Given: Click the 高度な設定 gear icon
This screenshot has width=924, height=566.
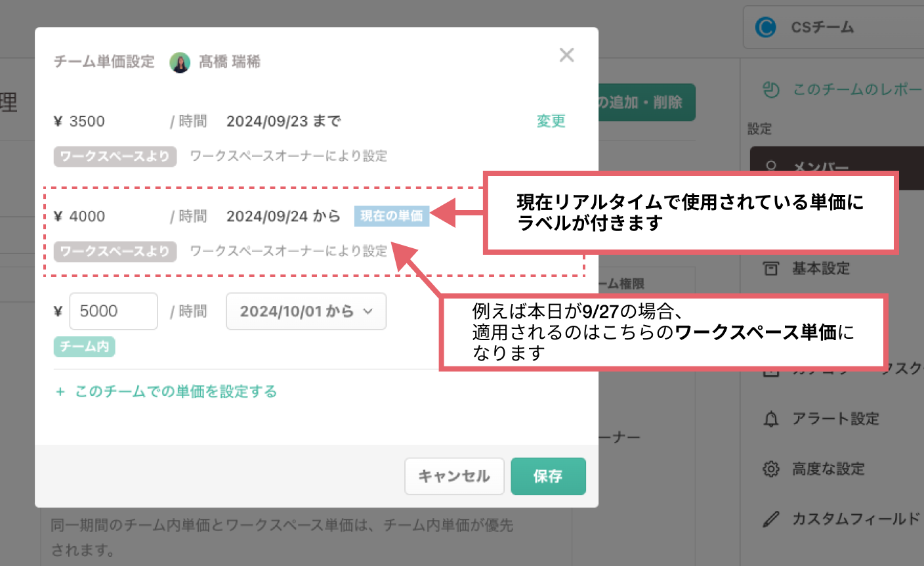Looking at the screenshot, I should tap(771, 469).
